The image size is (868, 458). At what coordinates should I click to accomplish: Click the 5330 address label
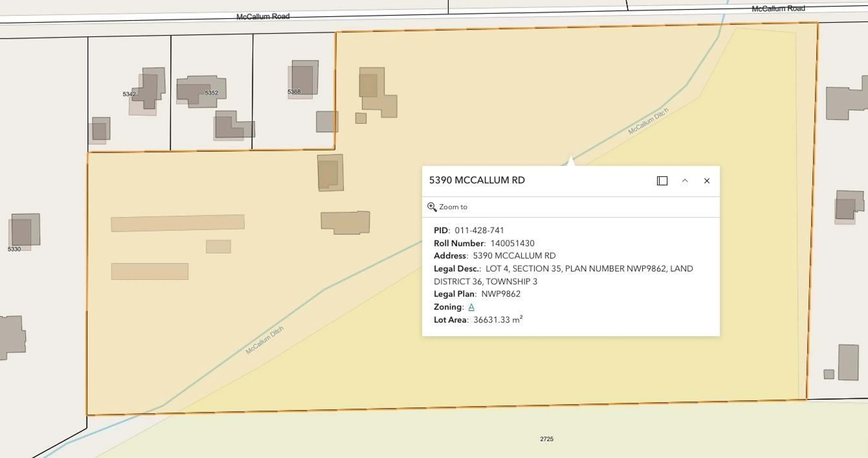click(x=14, y=249)
